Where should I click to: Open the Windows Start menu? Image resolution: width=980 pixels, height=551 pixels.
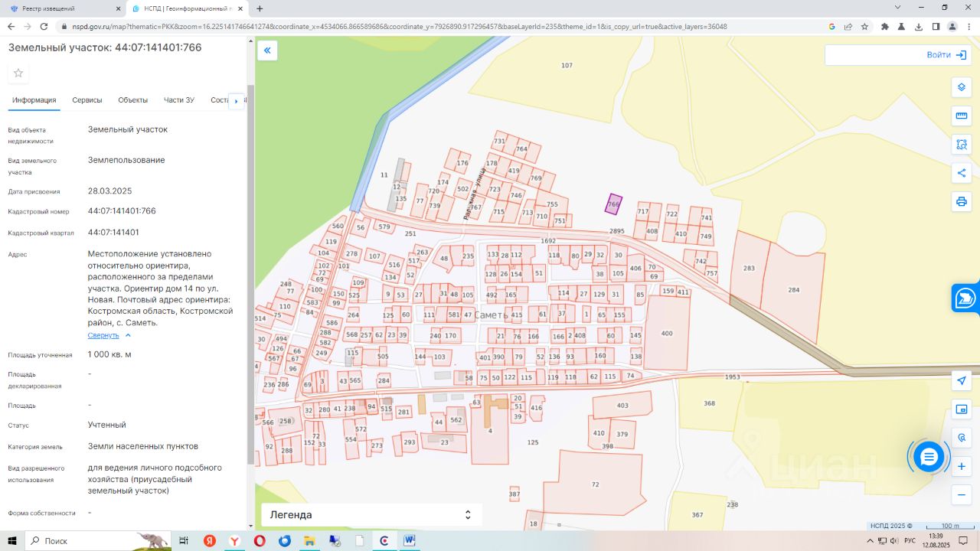click(x=11, y=540)
